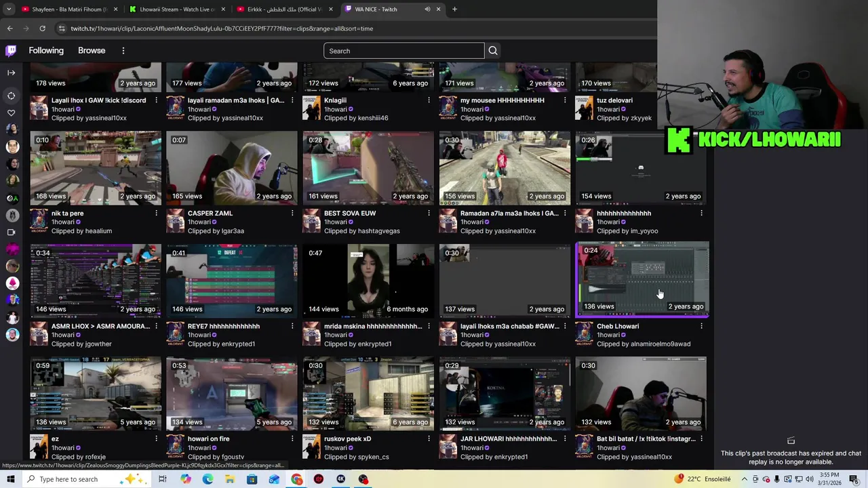Open options menu for Knlagiii clip
Screen dimensions: 868x488
429,100
